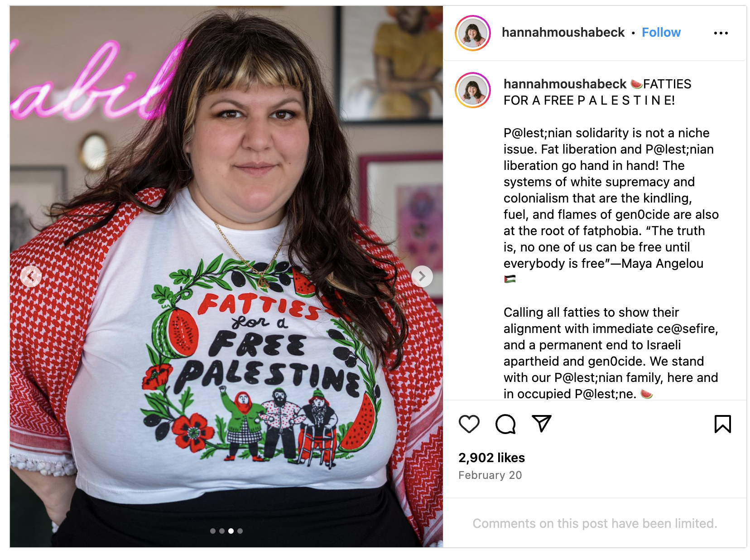Select the fourth carousel dot

point(240,531)
